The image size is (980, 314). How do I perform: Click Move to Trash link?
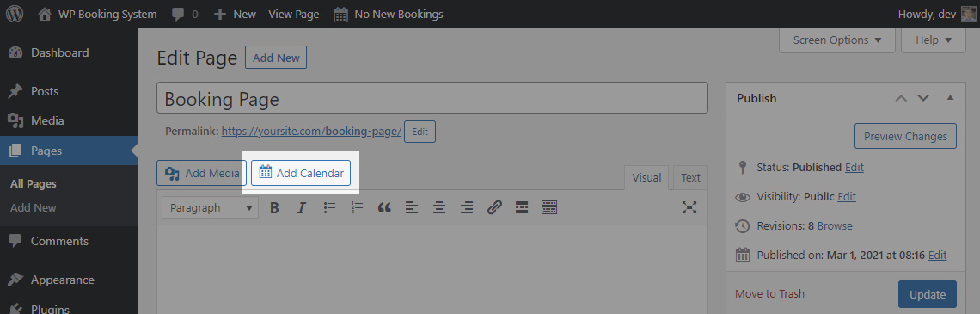[x=769, y=294]
